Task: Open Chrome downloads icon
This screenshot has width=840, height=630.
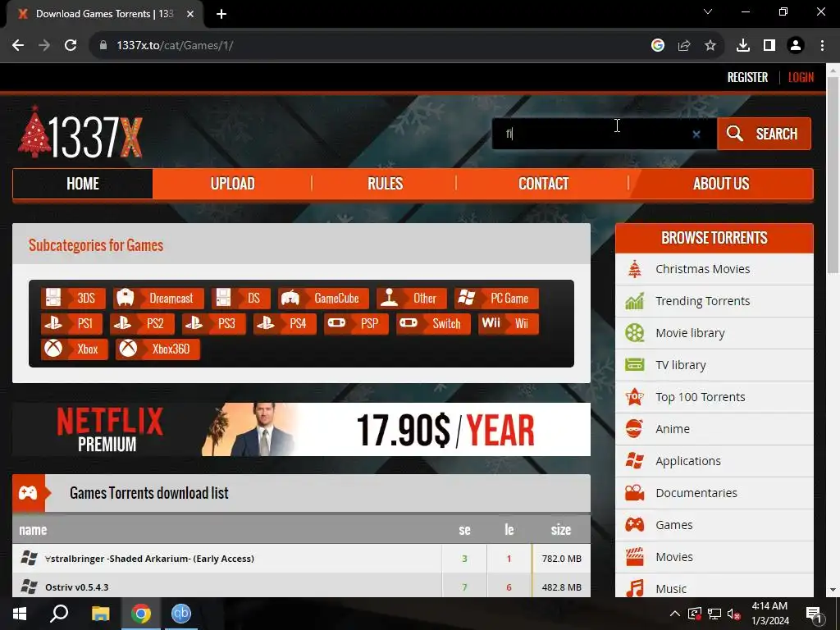Action: [x=743, y=46]
